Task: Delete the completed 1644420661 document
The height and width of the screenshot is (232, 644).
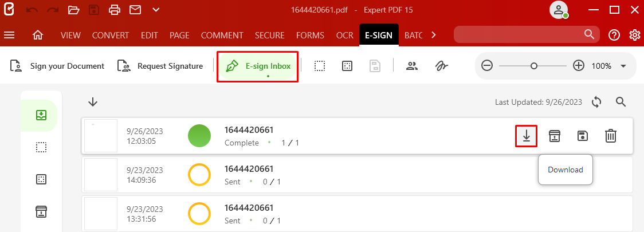Action: 611,136
